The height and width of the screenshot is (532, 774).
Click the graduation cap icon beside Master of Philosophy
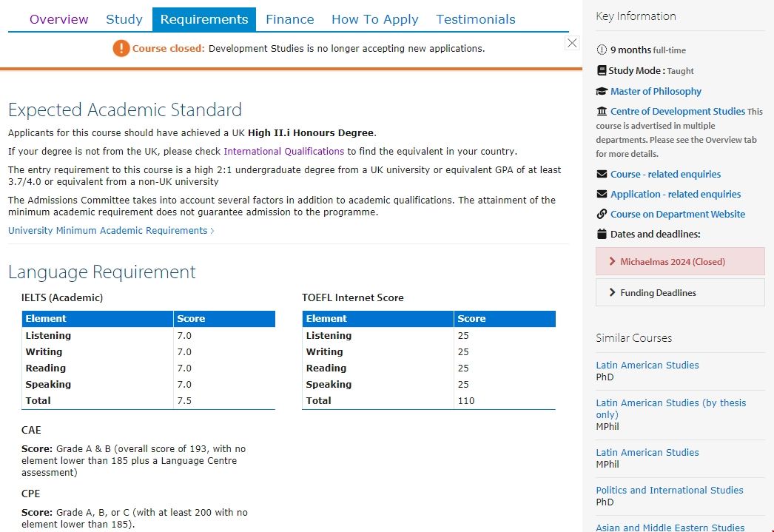[x=602, y=92]
